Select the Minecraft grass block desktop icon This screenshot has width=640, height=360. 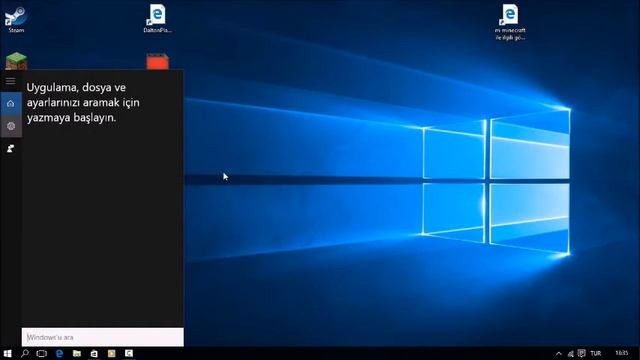click(x=16, y=61)
